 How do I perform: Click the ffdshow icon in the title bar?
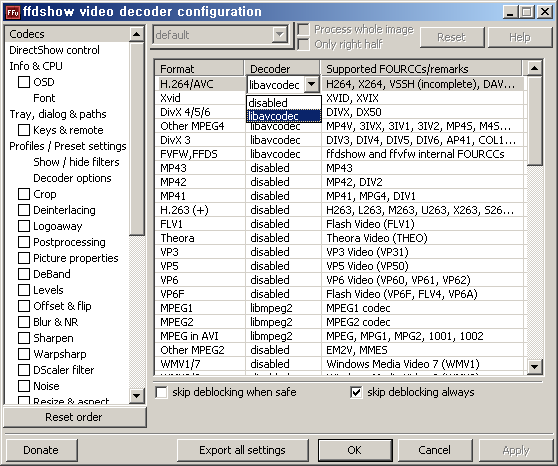tap(13, 12)
